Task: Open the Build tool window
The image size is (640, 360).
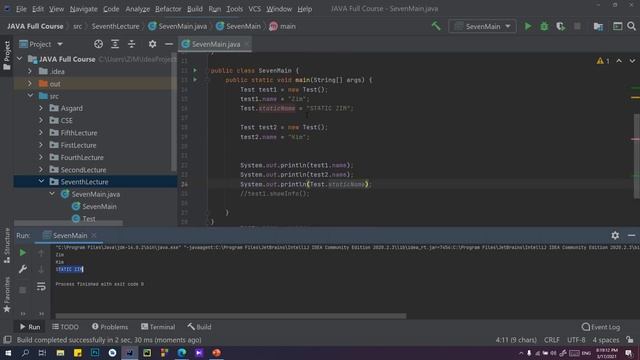Action: point(199,327)
